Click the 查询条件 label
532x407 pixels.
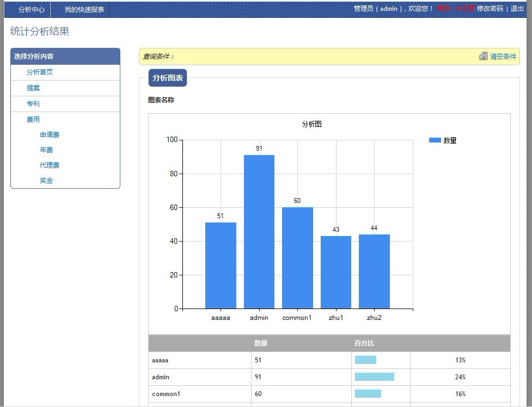click(x=158, y=56)
